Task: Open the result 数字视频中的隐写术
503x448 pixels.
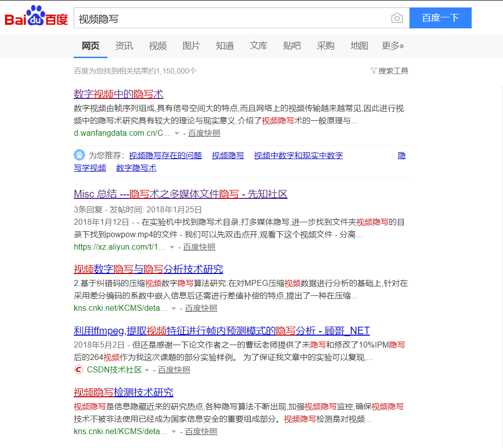Action: click(118, 94)
